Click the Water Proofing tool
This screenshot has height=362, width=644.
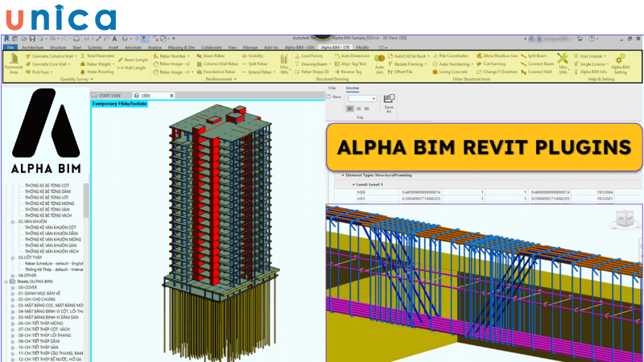97,72
